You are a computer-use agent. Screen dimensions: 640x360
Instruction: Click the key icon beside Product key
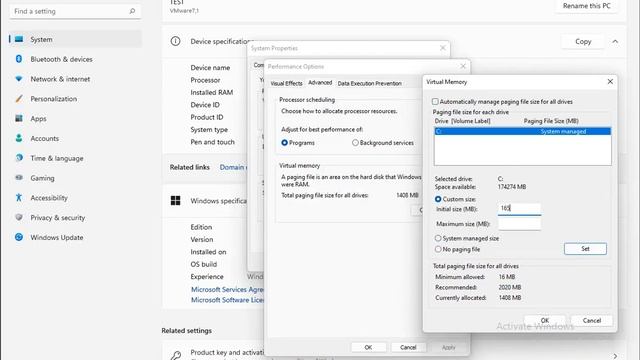[x=176, y=356]
